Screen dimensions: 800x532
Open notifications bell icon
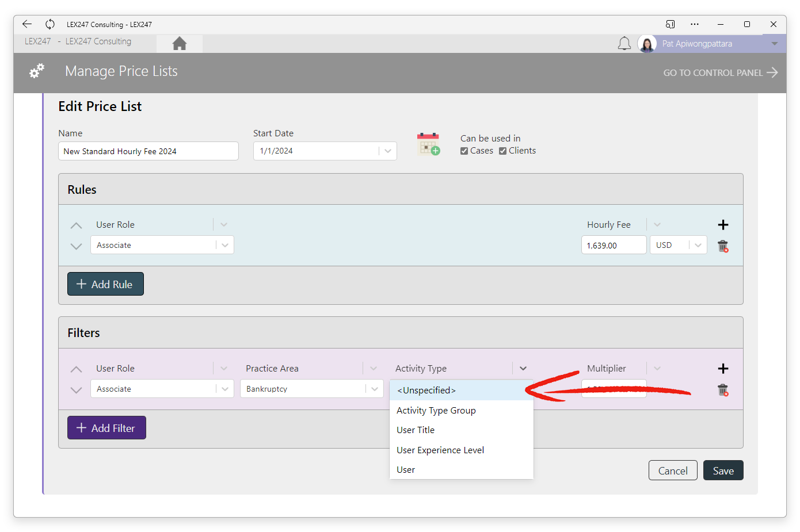(x=624, y=44)
